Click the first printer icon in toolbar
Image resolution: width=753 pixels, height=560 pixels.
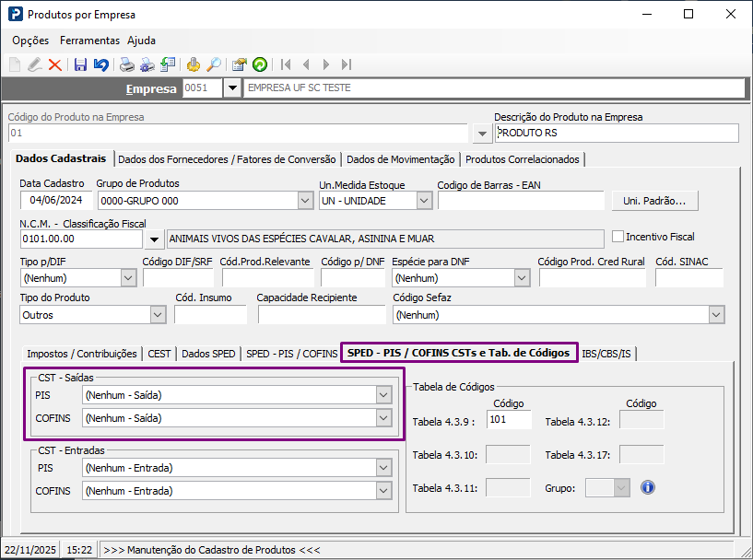[x=126, y=64]
